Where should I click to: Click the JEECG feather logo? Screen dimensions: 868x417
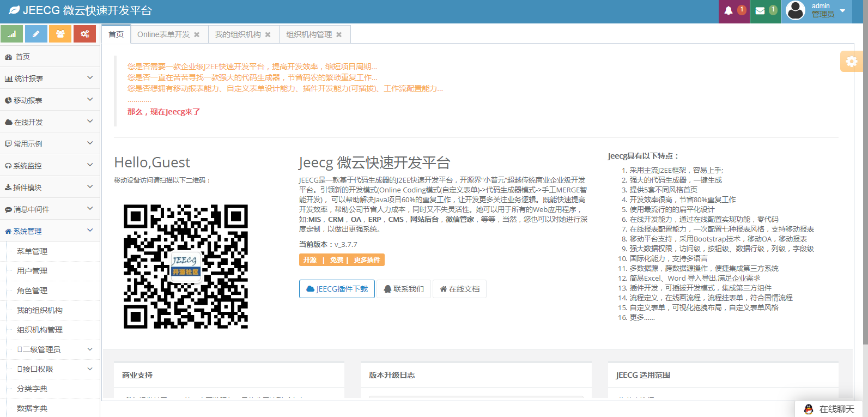tap(14, 10)
